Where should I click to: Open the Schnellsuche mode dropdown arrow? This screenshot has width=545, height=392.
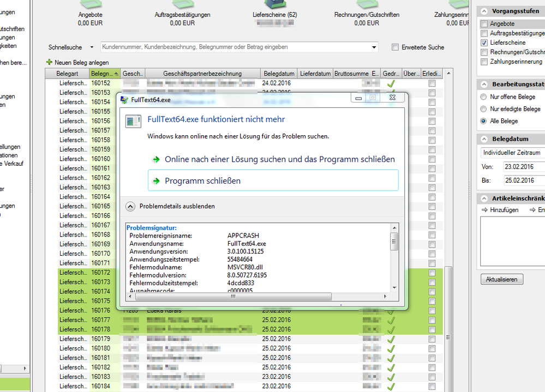click(x=92, y=47)
